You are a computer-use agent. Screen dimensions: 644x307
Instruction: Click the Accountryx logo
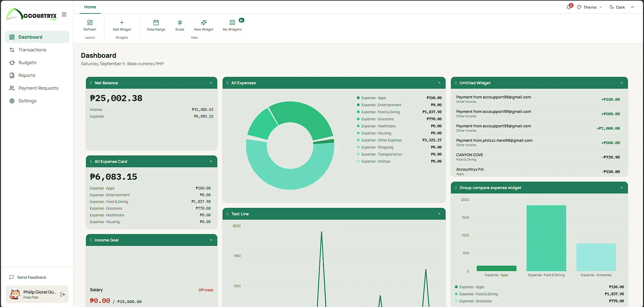tap(32, 14)
